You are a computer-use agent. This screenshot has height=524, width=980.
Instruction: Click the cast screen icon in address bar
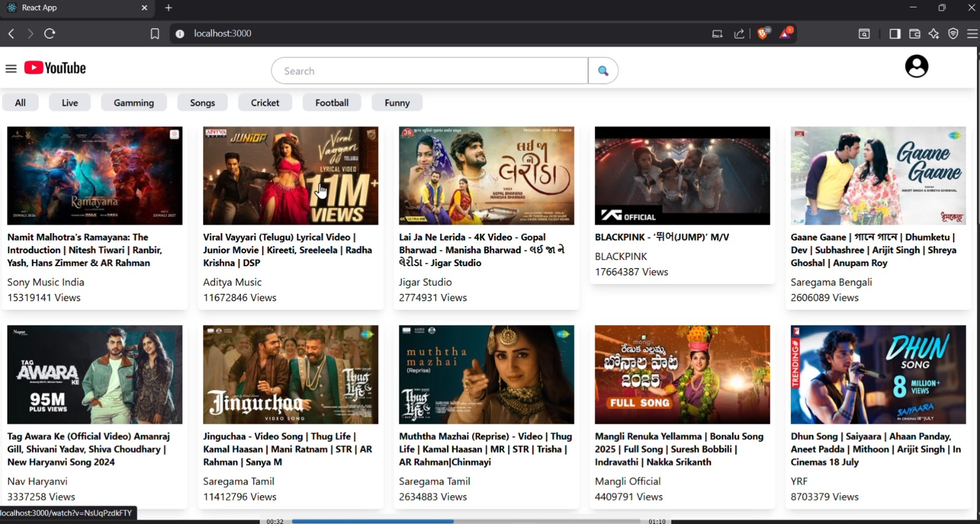coord(717,34)
